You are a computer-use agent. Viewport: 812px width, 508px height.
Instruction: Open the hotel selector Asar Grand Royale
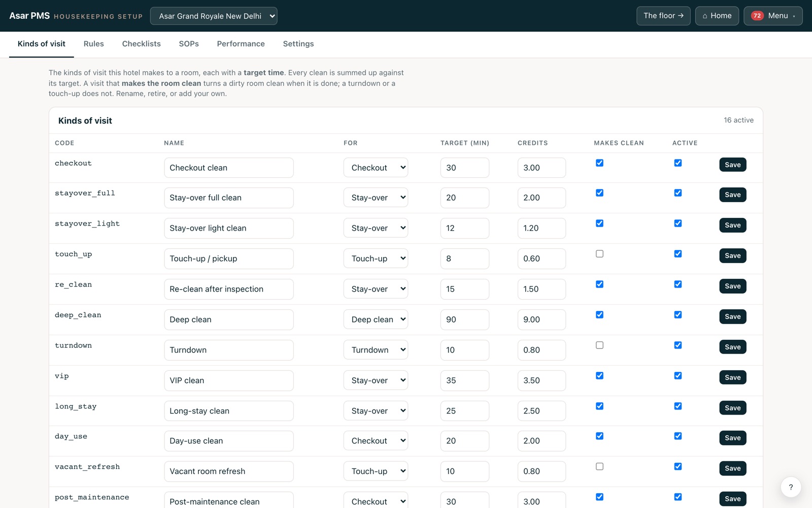point(214,16)
